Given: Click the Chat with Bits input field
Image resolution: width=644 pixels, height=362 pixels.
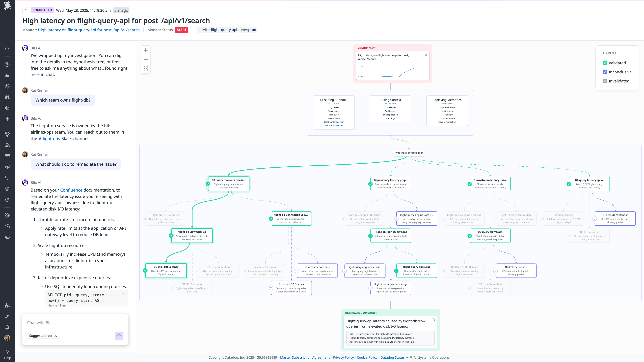Looking at the screenshot, I should [x=75, y=323].
